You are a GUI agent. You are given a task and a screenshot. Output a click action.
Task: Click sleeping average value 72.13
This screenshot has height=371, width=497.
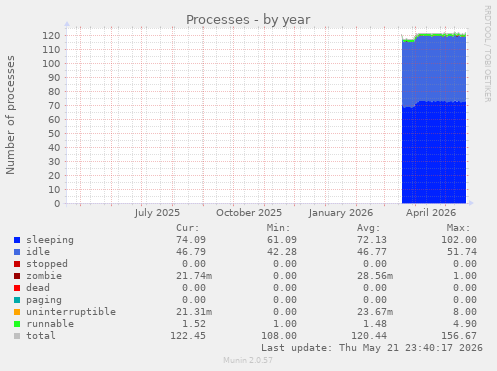(x=372, y=240)
